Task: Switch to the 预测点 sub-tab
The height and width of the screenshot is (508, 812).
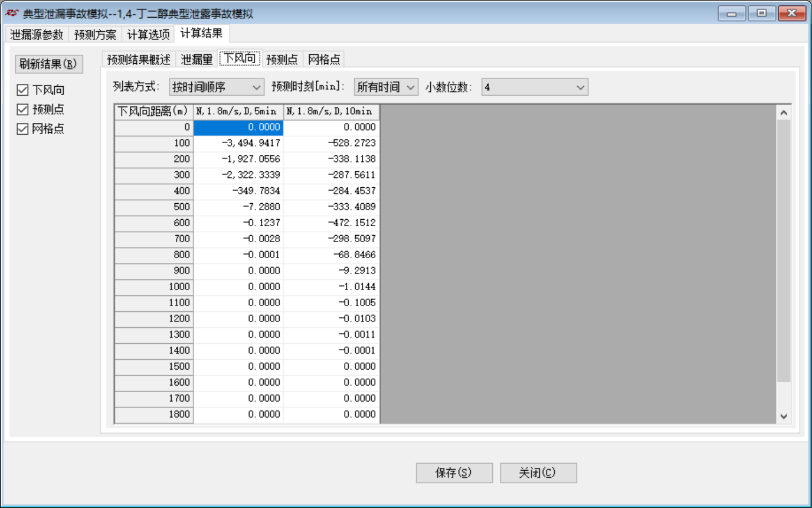Action: pyautogui.click(x=282, y=59)
